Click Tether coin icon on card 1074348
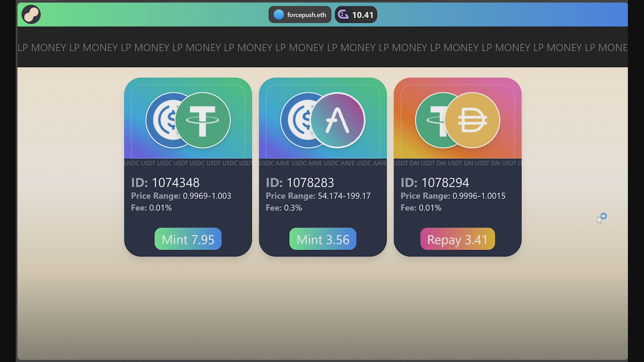The height and width of the screenshot is (362, 644). pos(203,120)
